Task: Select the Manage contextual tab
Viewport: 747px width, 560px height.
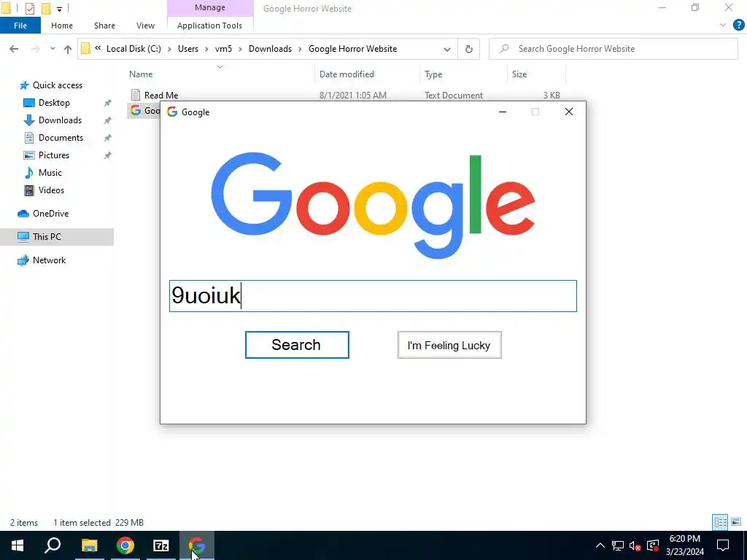Action: coord(210,7)
